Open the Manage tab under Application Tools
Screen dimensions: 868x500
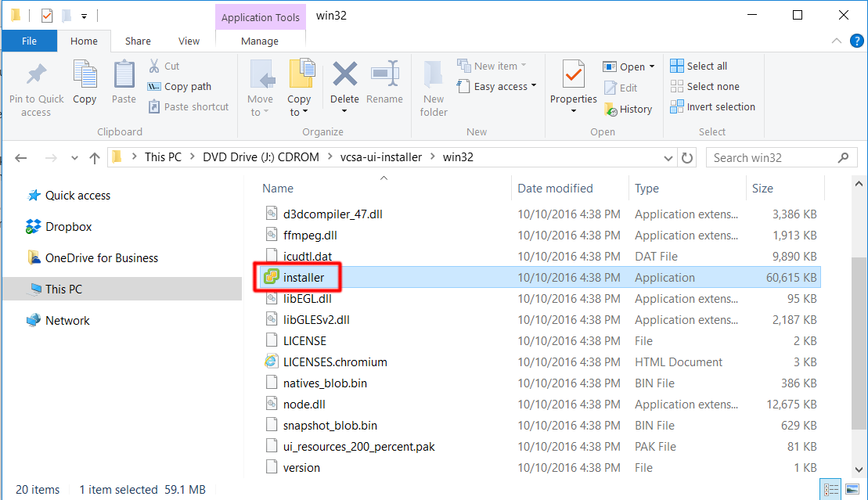point(260,41)
